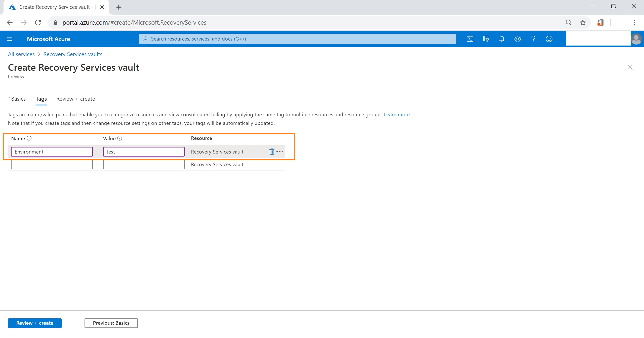Focus the Azure search resources box
This screenshot has width=644, height=338.
click(297, 39)
